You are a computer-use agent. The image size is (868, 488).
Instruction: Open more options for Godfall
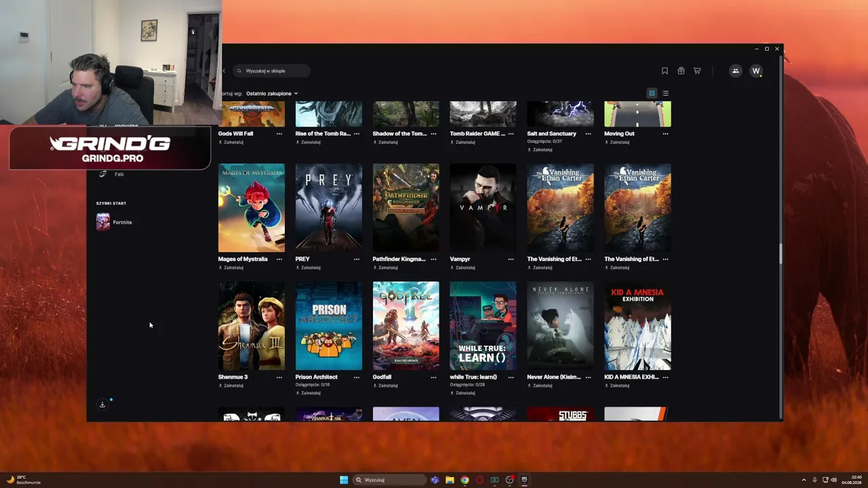pos(434,378)
